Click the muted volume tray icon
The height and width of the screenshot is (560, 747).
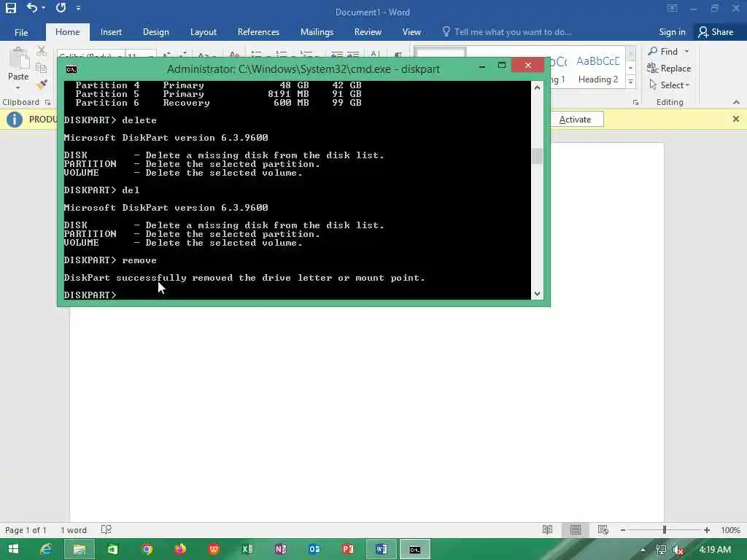tap(678, 550)
